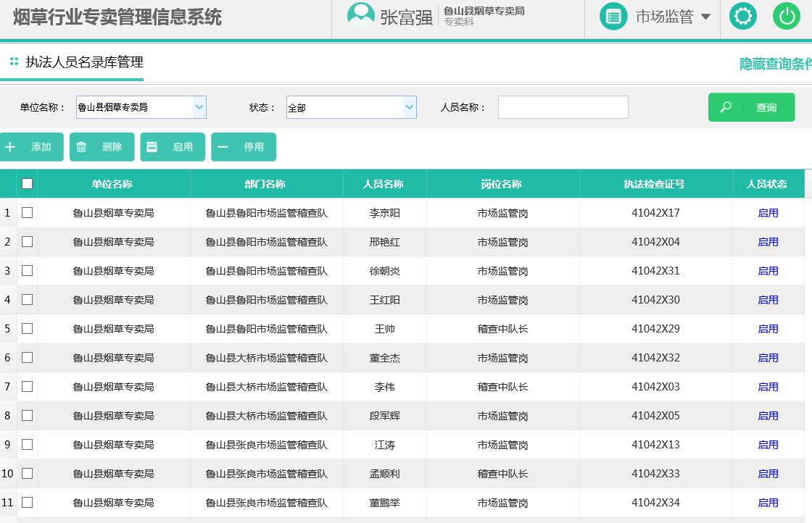This screenshot has height=523, width=812.
Task: Click the plus icon of the 添加 button
Action: 10,147
